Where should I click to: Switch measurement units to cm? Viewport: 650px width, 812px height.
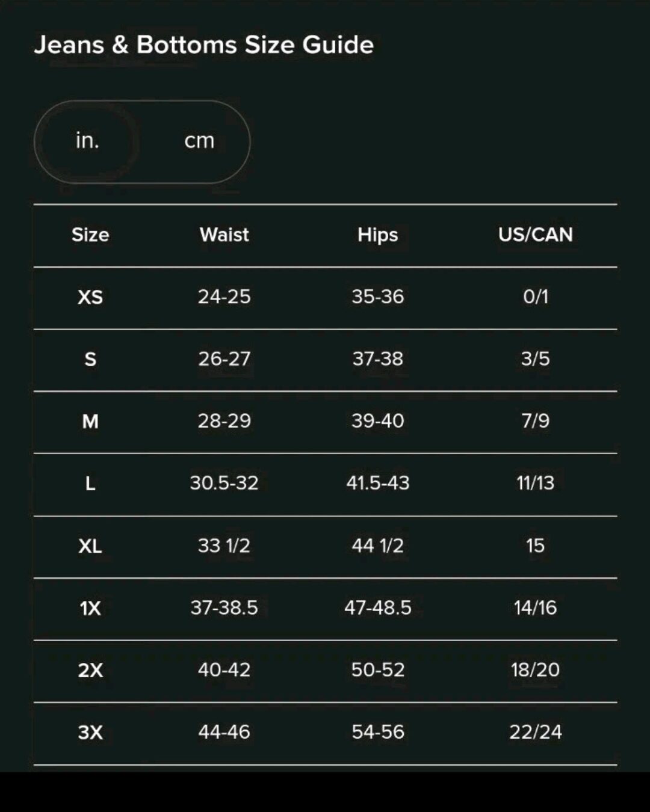click(x=199, y=141)
